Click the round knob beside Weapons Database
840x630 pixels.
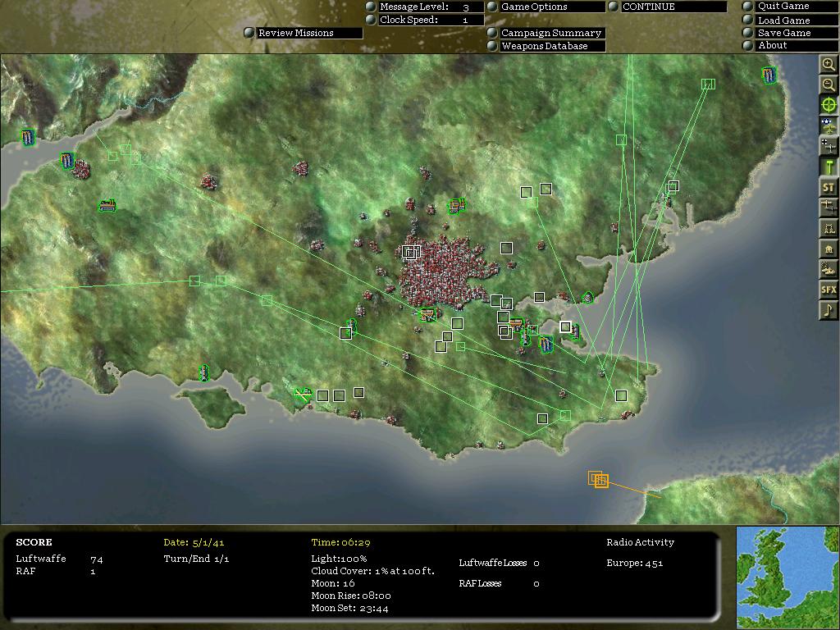492,46
